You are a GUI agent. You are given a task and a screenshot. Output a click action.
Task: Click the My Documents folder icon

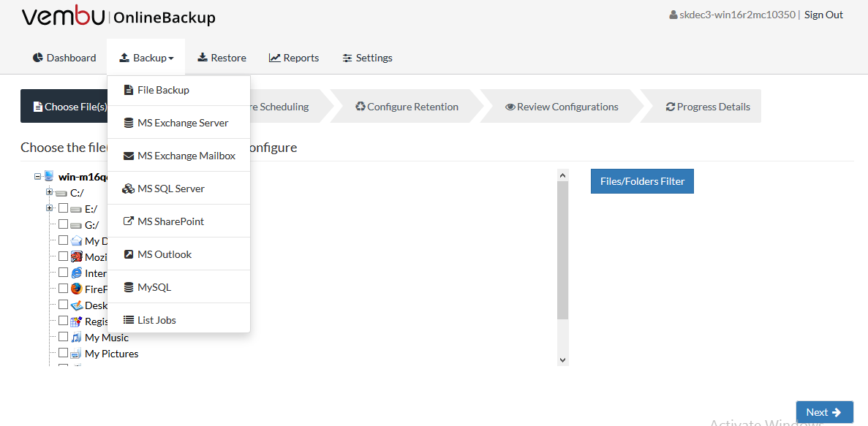click(76, 240)
